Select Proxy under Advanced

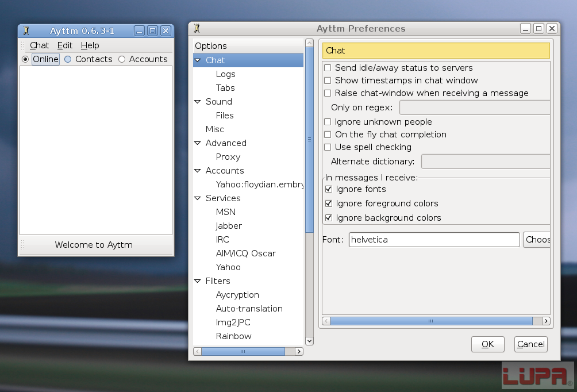click(x=228, y=157)
